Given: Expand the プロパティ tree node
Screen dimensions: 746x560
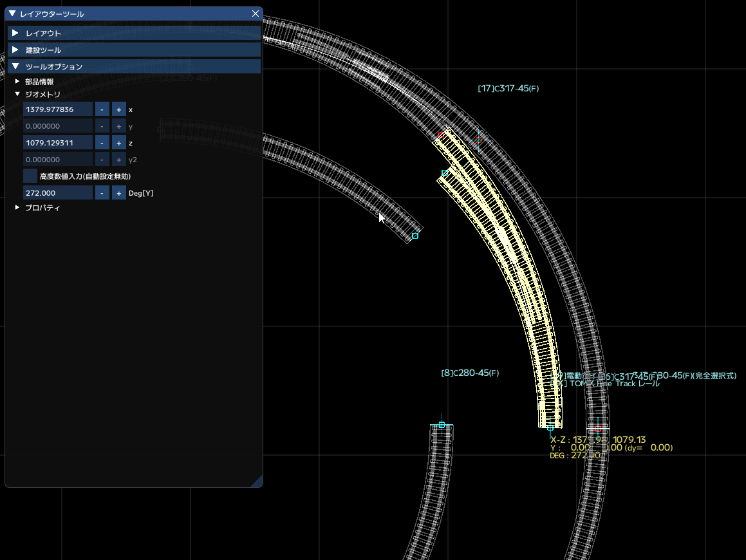Looking at the screenshot, I should (17, 207).
